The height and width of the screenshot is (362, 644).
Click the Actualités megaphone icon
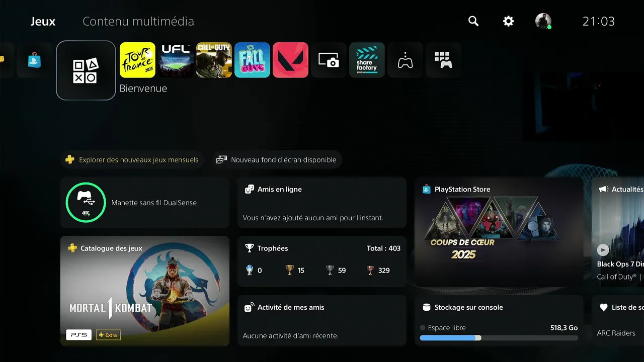(x=603, y=189)
